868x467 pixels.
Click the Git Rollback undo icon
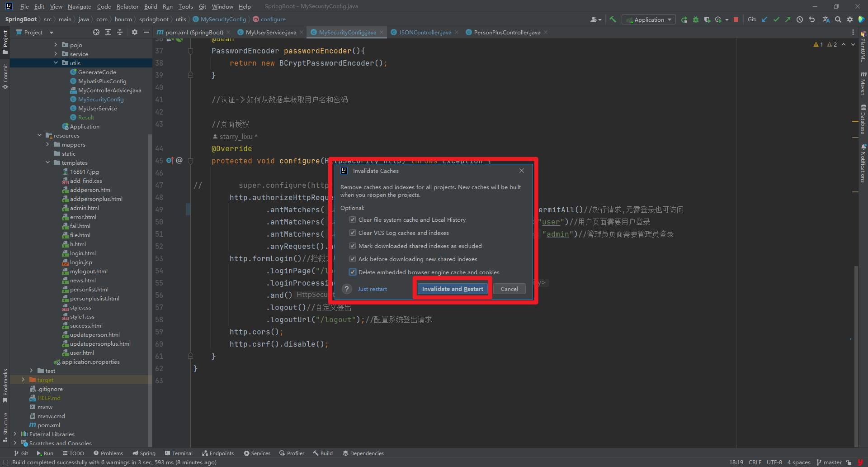[x=811, y=19]
